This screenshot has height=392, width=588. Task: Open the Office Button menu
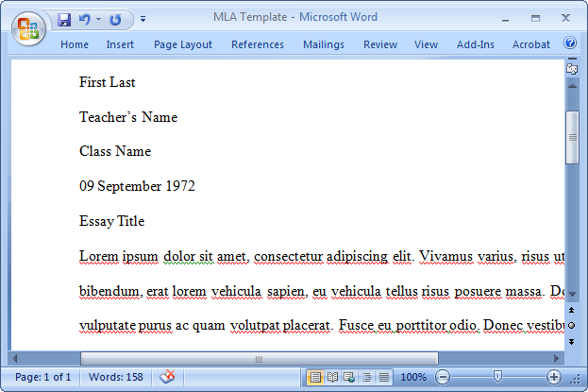click(28, 28)
